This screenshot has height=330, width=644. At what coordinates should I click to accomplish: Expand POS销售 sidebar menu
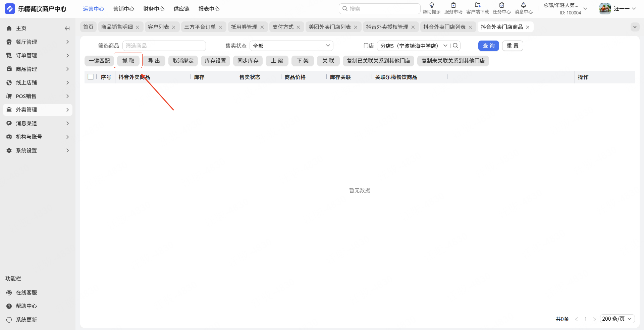[x=38, y=96]
